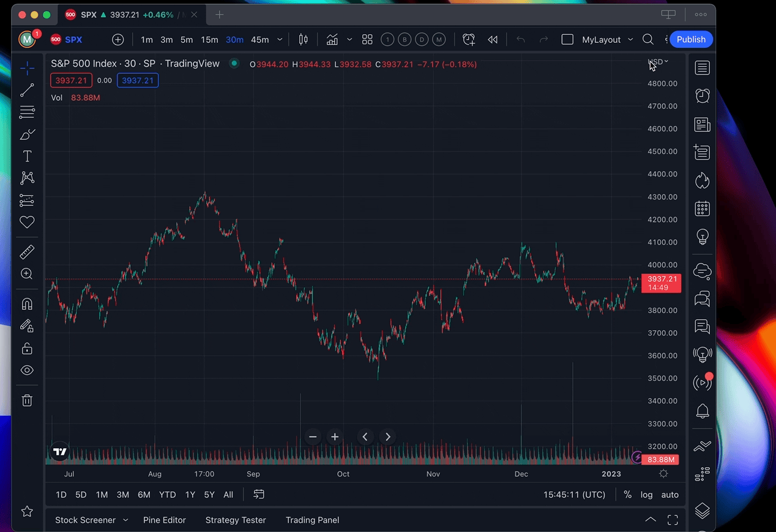Open the Strategy Tester tab
This screenshot has width=776, height=532.
pos(236,520)
